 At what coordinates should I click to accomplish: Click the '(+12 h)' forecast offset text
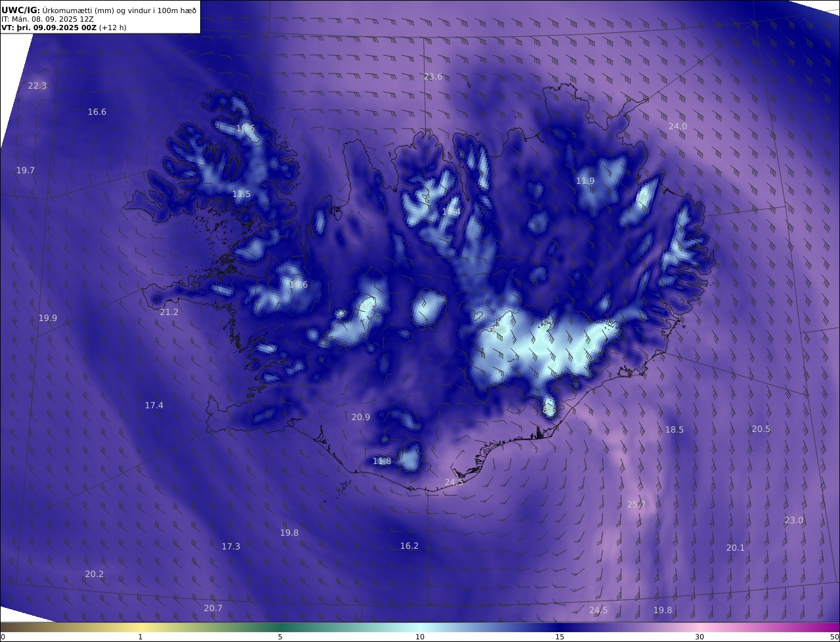click(113, 28)
